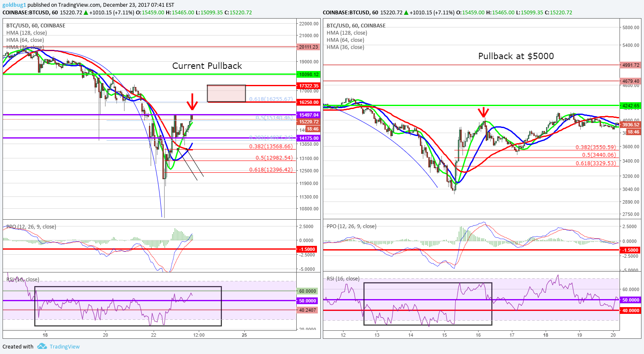Select the red 17322.35 price label
This screenshot has width=644, height=354.
coord(308,86)
